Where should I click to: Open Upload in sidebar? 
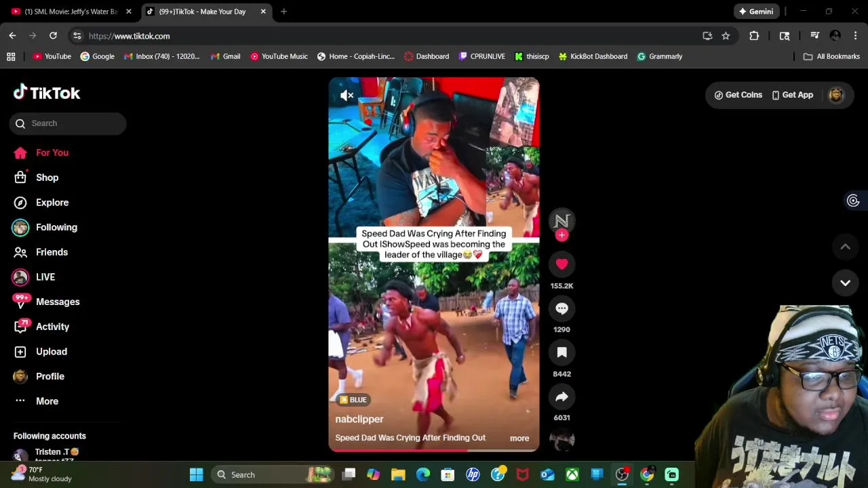point(41,351)
